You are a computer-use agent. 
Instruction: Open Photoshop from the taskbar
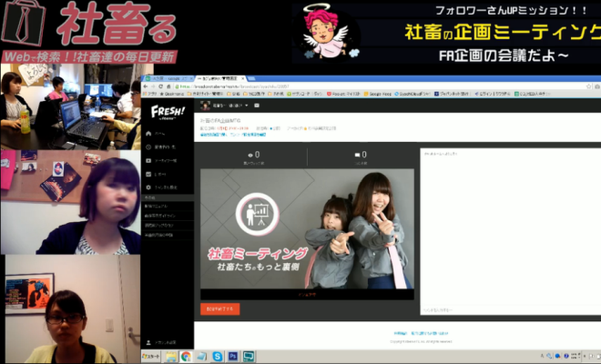point(232,357)
